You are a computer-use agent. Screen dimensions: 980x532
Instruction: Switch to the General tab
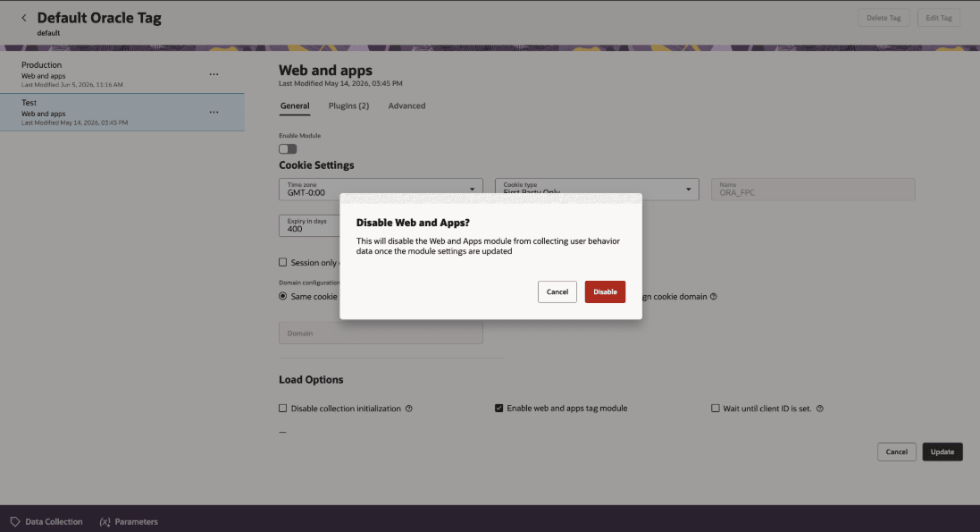point(295,106)
